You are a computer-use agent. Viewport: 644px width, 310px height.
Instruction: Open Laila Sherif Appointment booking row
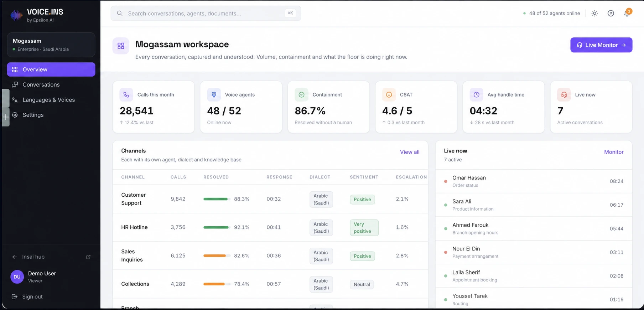[534, 276]
